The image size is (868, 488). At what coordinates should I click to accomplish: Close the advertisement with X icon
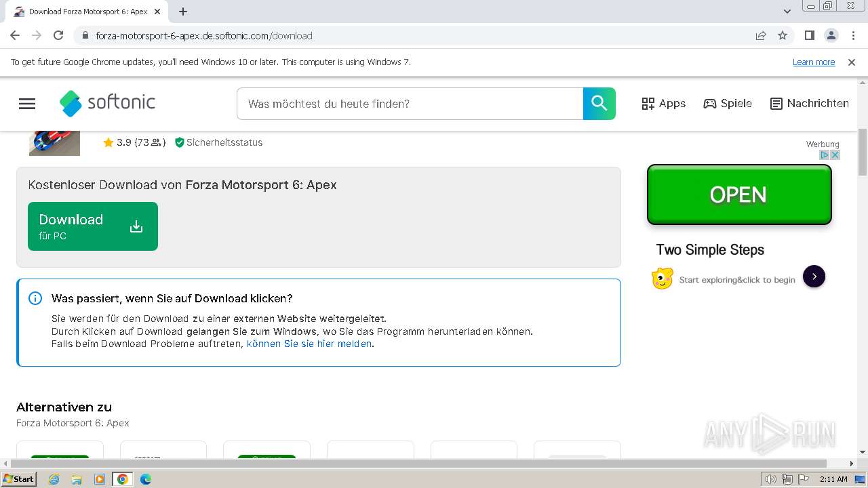click(x=835, y=155)
